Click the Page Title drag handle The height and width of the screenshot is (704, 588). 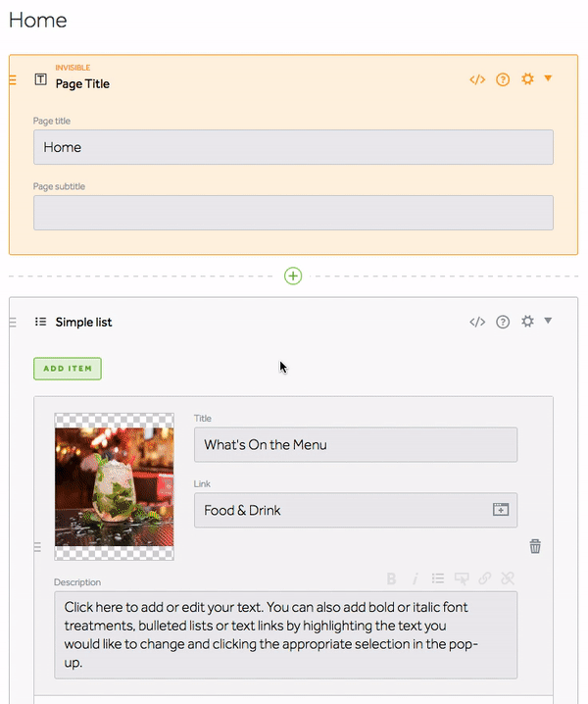point(13,80)
